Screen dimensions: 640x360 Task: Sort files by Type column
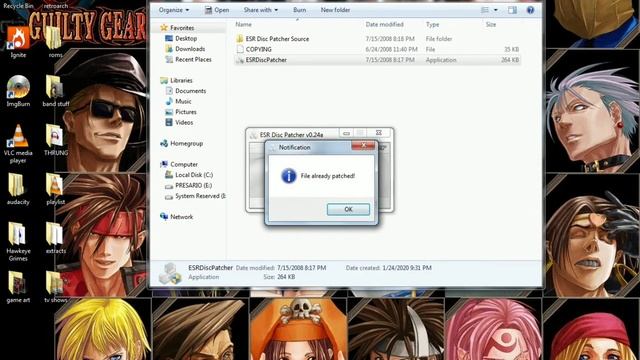432,24
